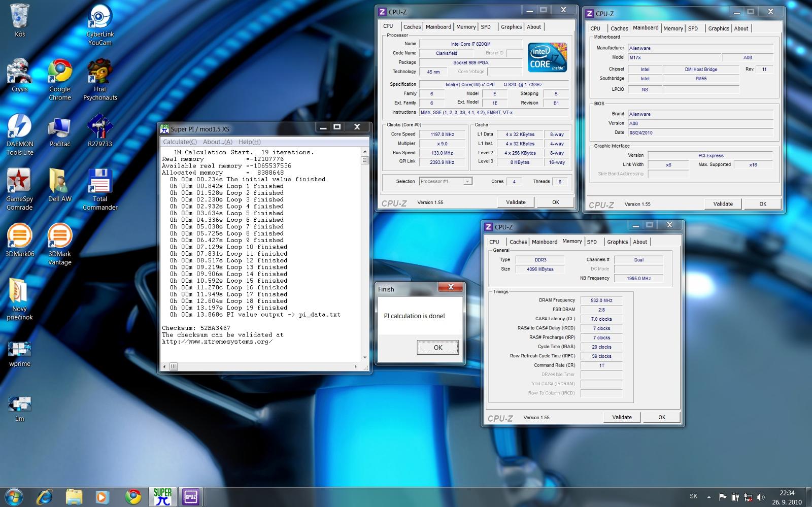The image size is (812, 507).
Task: Open Hrát Psychonauts desktop shortcut
Action: click(100, 79)
